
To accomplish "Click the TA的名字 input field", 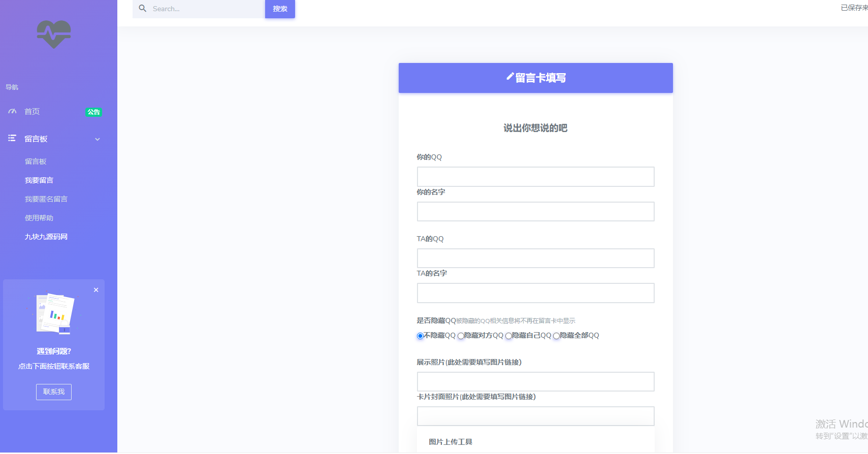I will 536,293.
